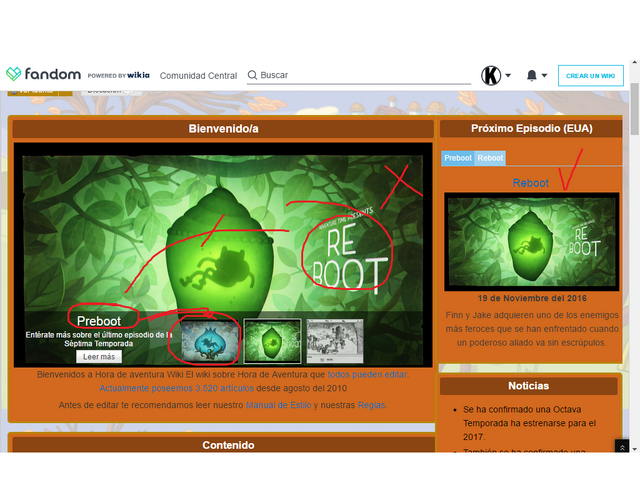Open the user avatar K icon
640x480 pixels.
point(491,76)
